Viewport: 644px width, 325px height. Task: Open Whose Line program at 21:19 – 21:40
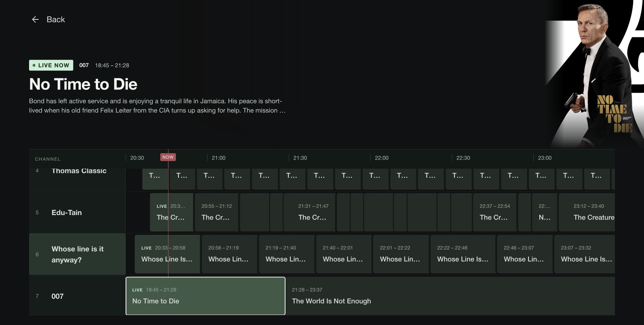pos(287,254)
